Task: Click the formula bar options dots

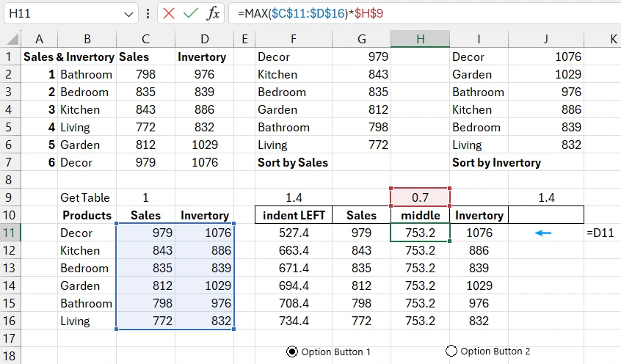Action: [x=149, y=13]
